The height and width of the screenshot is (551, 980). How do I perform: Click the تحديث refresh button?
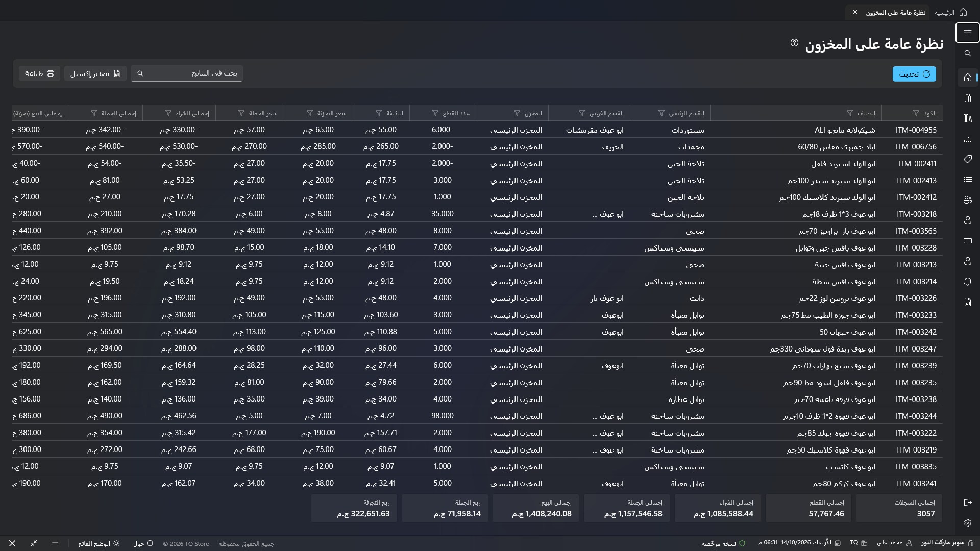click(x=914, y=74)
